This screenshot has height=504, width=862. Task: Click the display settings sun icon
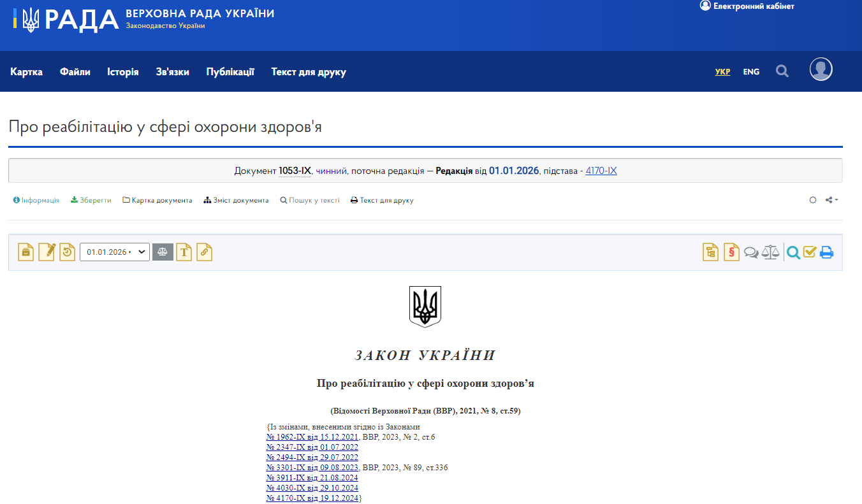(x=813, y=200)
